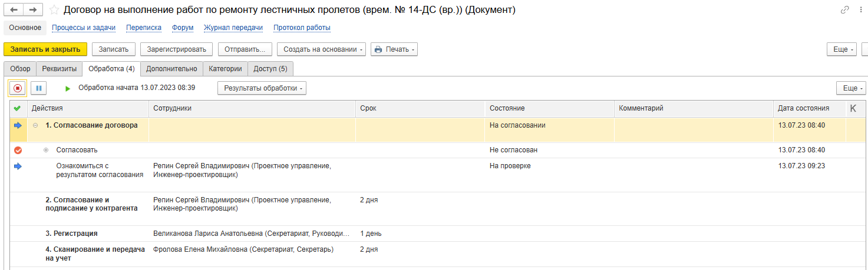Click green checkmark column header icon
This screenshot has width=868, height=270.
(x=17, y=108)
